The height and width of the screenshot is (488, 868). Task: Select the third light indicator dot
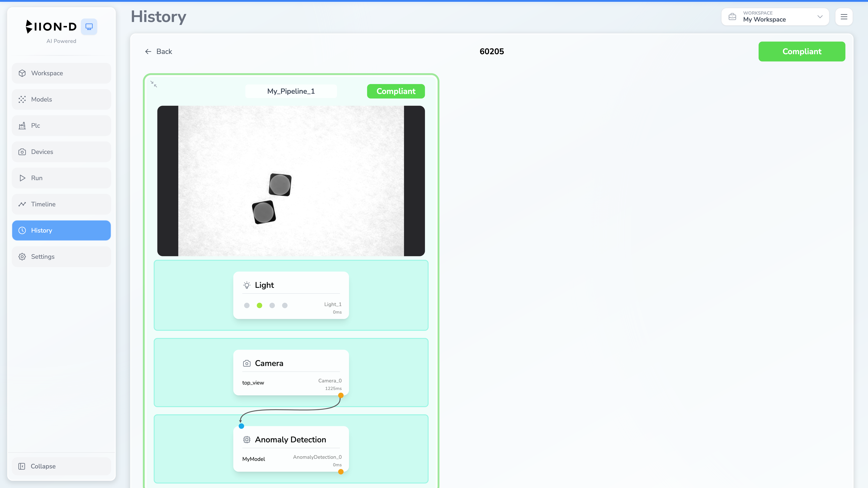click(x=272, y=305)
